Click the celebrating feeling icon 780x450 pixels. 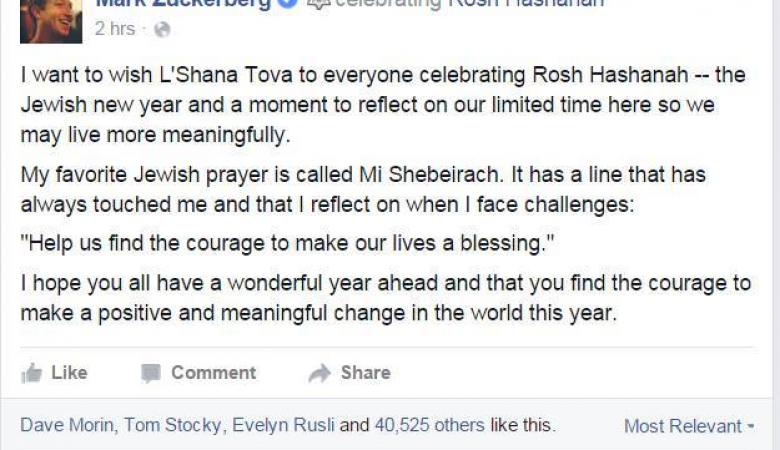[x=318, y=3]
